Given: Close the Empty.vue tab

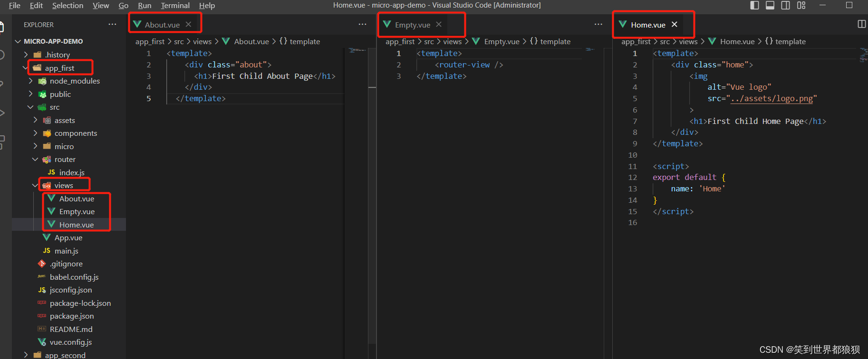Looking at the screenshot, I should [x=439, y=24].
